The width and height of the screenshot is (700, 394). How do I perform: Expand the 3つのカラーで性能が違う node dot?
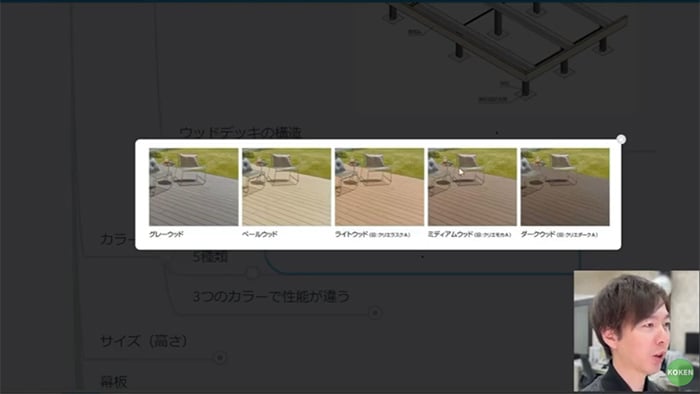click(x=375, y=313)
